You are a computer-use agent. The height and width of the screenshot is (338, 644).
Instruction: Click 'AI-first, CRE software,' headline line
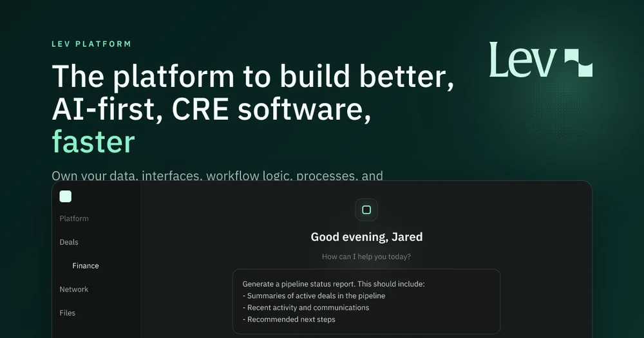(x=211, y=109)
